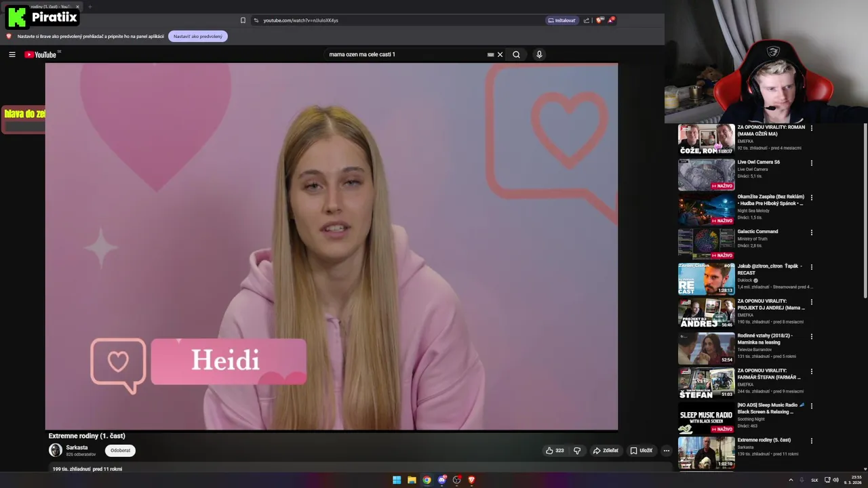Open the taskbar volume speaker icon

[835, 480]
